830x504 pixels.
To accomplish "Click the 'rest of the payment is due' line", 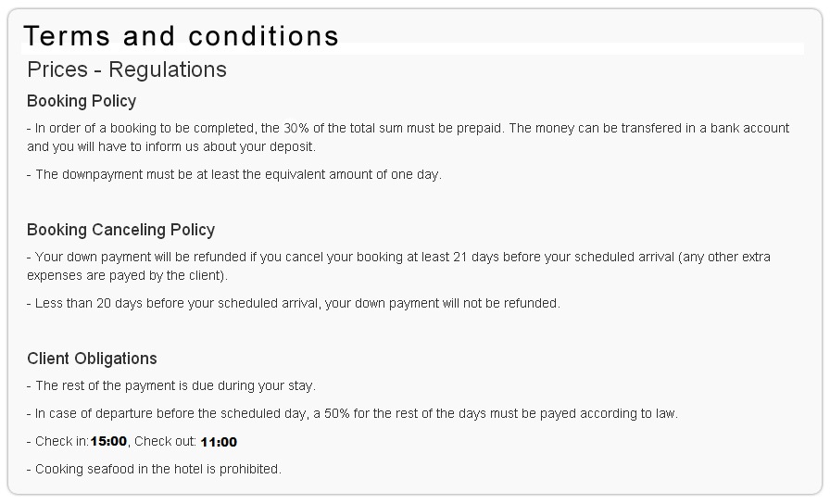I will pyautogui.click(x=171, y=386).
